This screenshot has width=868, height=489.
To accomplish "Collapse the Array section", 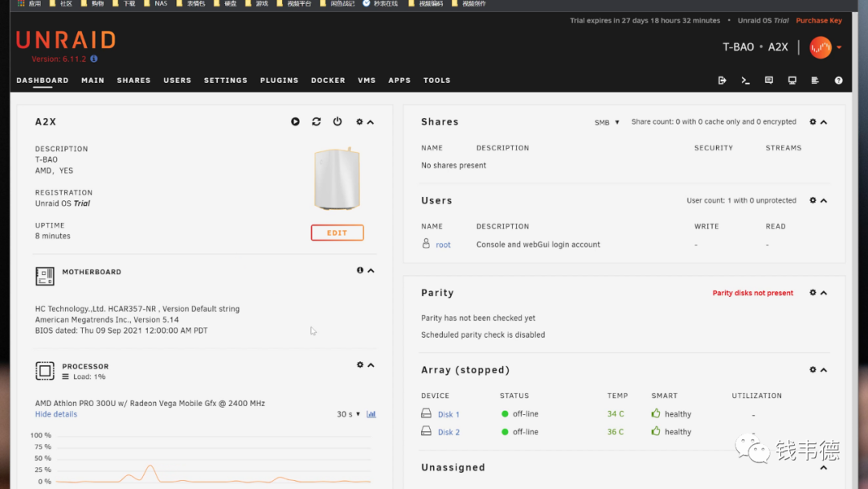I will click(824, 370).
